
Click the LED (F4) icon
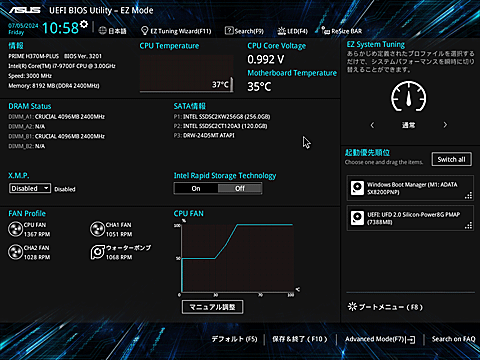(x=282, y=31)
